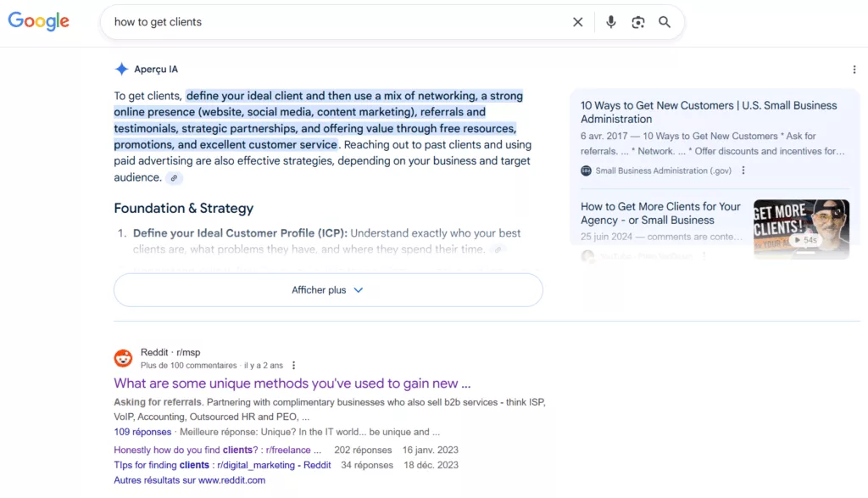Open options for the Small Business Administration result

[743, 170]
